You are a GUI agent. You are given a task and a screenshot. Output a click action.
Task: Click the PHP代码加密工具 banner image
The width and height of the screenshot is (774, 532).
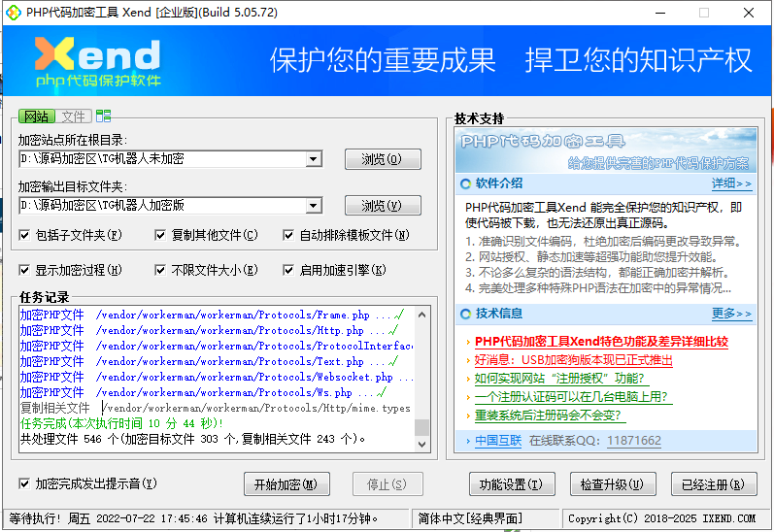click(606, 150)
